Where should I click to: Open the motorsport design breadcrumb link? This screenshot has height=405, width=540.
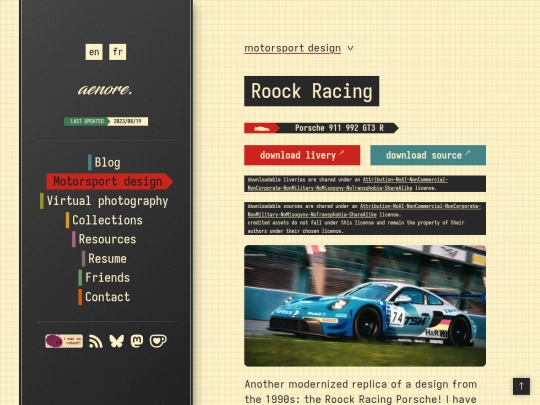292,48
